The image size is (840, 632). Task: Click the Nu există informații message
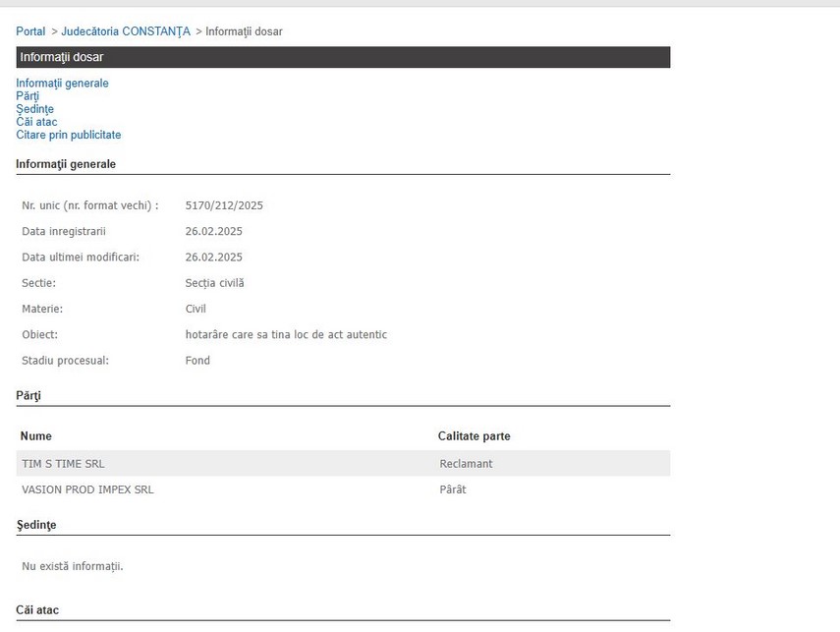pyautogui.click(x=72, y=565)
